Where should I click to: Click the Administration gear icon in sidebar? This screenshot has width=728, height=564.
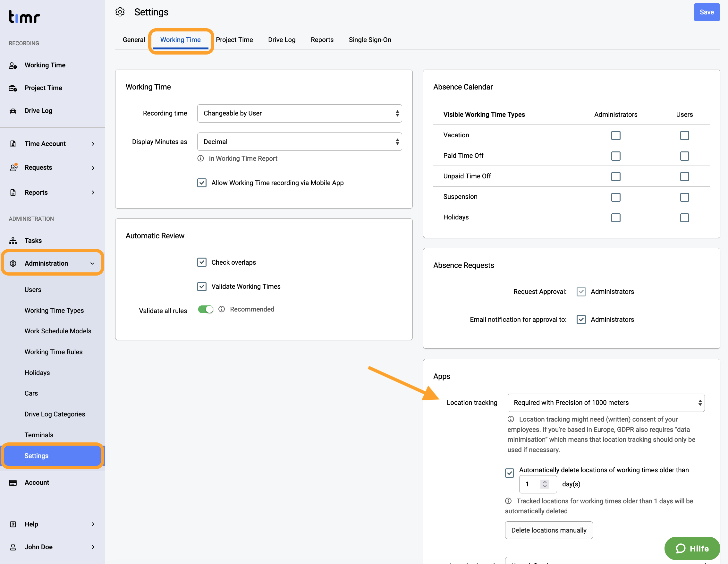click(13, 263)
